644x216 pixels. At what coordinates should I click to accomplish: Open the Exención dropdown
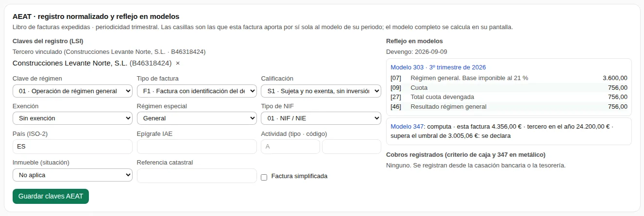tap(72, 118)
